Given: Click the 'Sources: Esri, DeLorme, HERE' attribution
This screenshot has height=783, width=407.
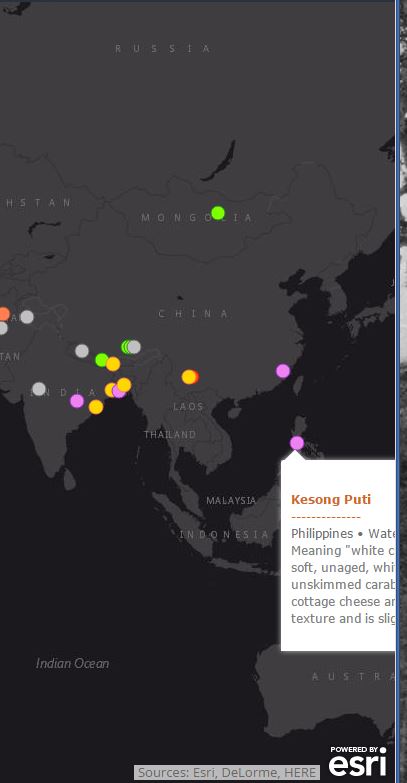Looking at the screenshot, I should point(227,773).
